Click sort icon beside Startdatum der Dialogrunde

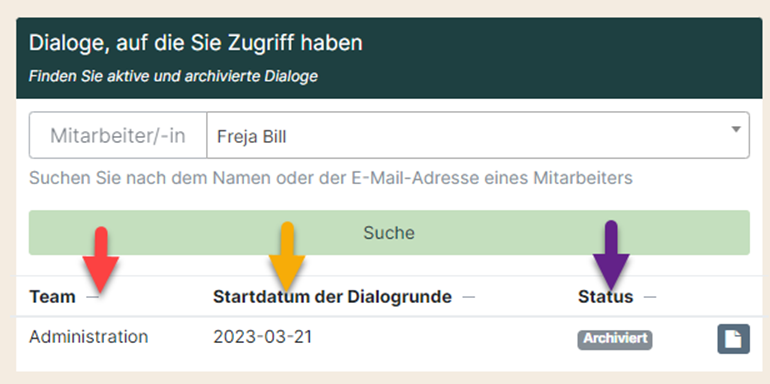coord(469,297)
